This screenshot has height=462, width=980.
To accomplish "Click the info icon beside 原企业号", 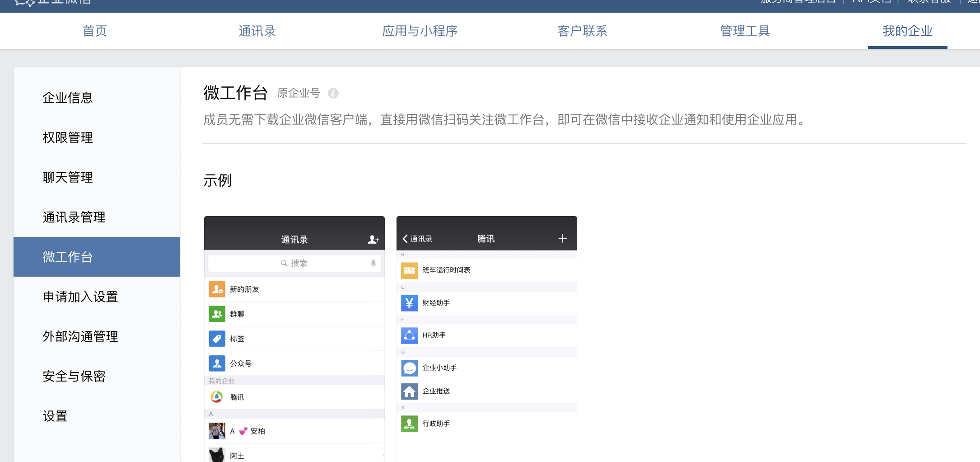I will (x=333, y=93).
